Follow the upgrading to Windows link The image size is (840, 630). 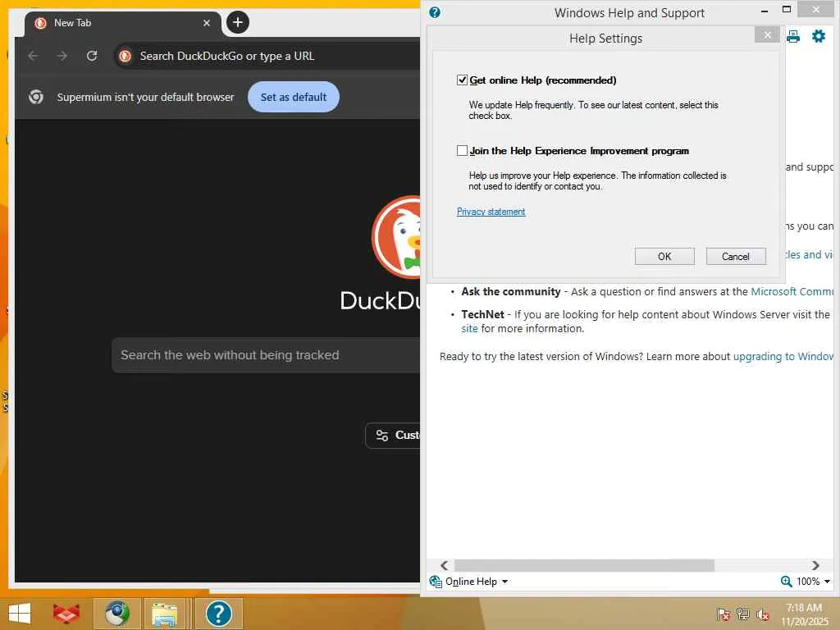click(783, 356)
